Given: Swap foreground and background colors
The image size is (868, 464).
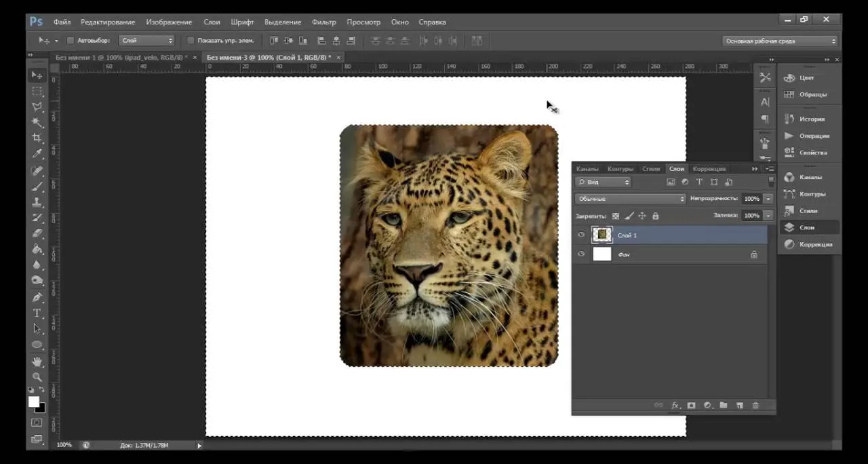Looking at the screenshot, I should [42, 390].
